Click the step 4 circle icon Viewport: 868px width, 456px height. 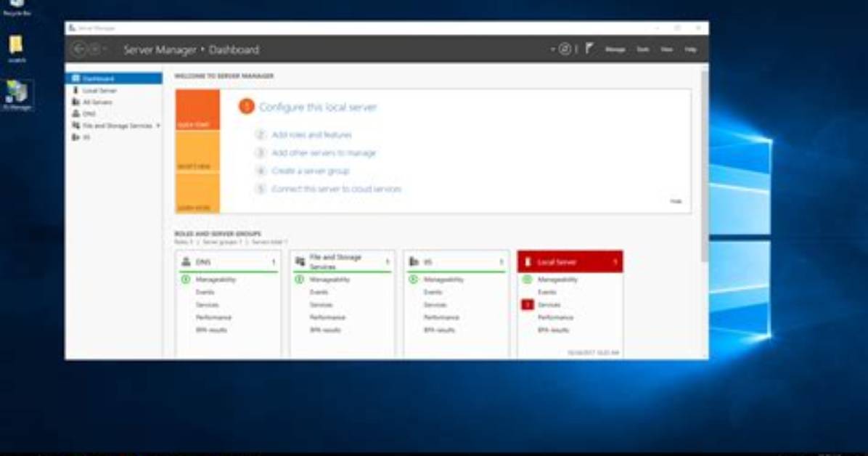click(261, 171)
